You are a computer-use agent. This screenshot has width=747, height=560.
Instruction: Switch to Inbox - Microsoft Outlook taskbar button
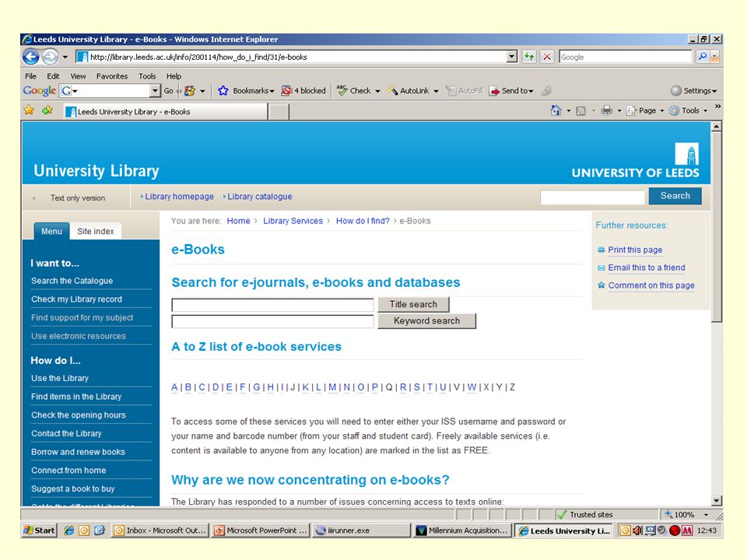pyautogui.click(x=161, y=530)
